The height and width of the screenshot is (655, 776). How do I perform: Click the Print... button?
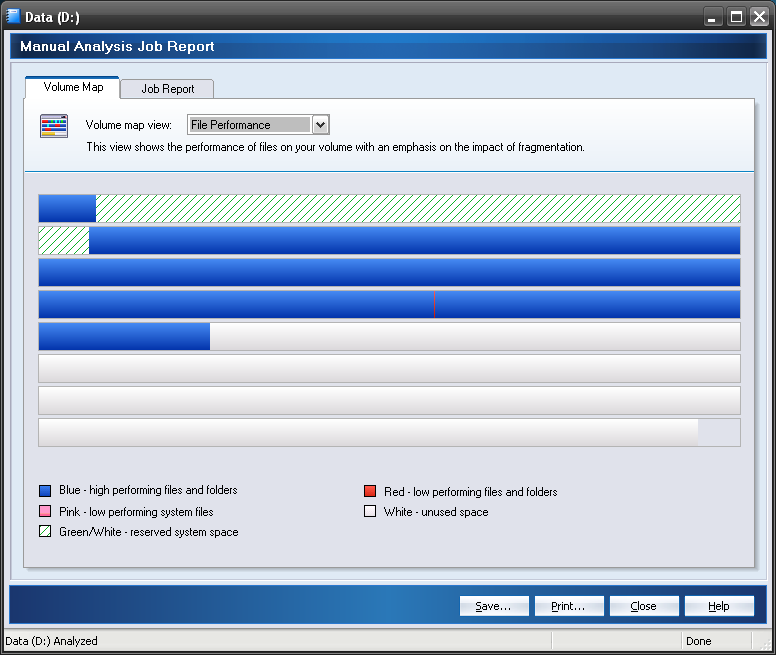(569, 606)
